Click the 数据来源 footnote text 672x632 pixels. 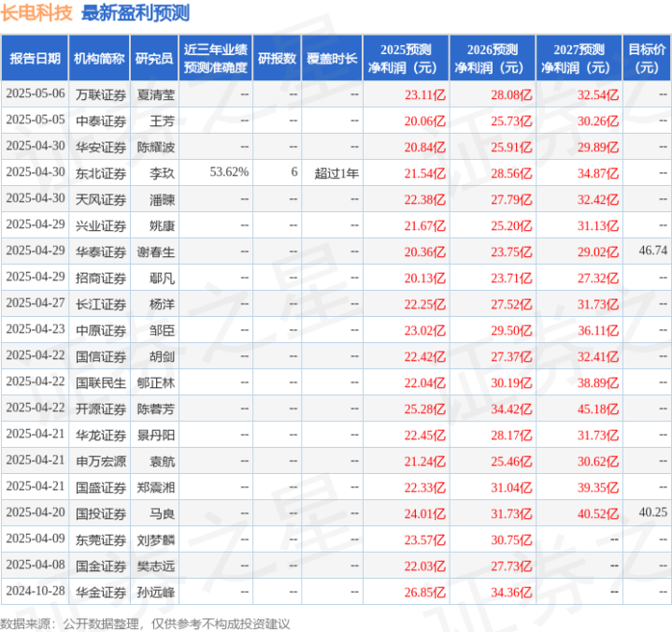tap(145, 624)
